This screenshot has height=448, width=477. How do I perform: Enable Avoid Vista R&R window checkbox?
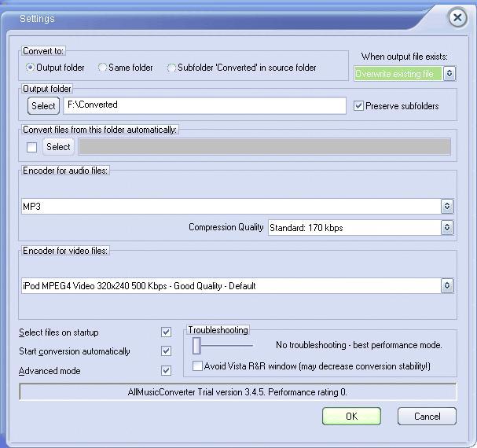(x=197, y=365)
